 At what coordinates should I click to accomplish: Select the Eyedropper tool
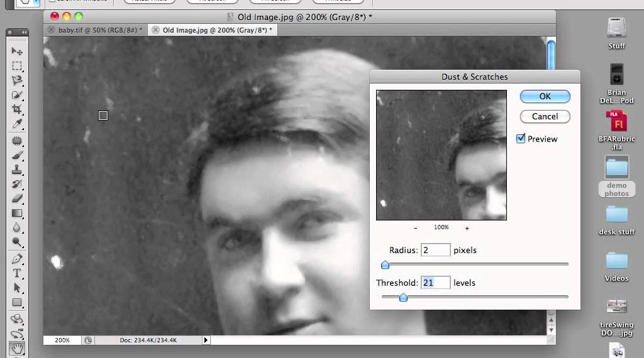tap(17, 124)
